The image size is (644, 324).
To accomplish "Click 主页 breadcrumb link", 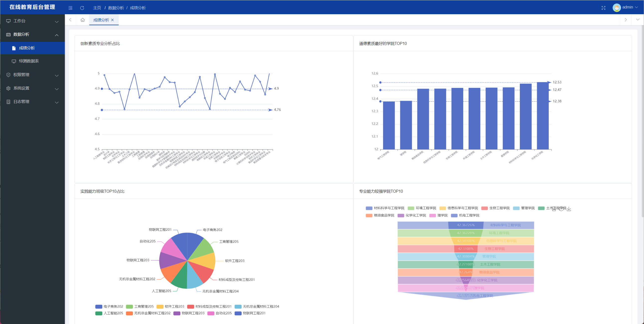I will pyautogui.click(x=97, y=8).
